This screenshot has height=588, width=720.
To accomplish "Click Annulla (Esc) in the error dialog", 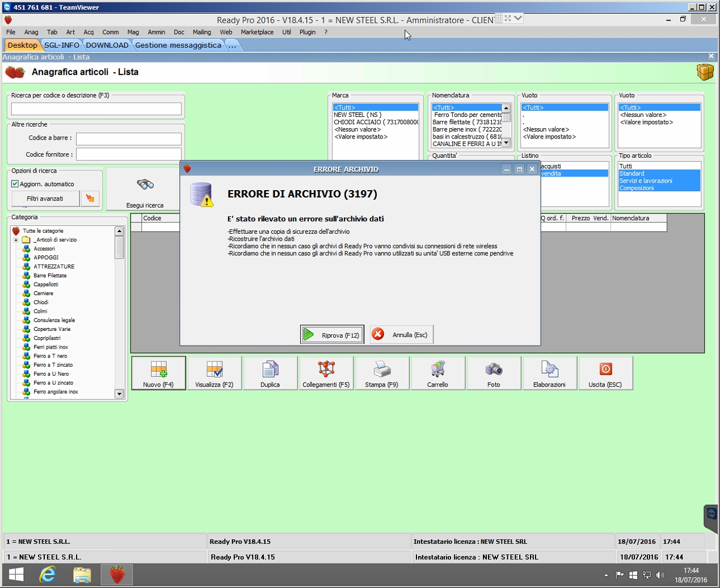I will point(402,335).
